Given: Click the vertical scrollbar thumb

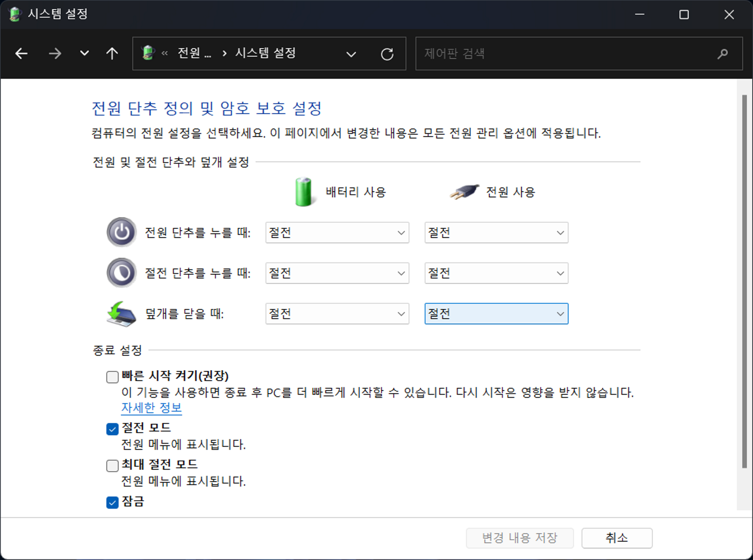Looking at the screenshot, I should pos(744,281).
